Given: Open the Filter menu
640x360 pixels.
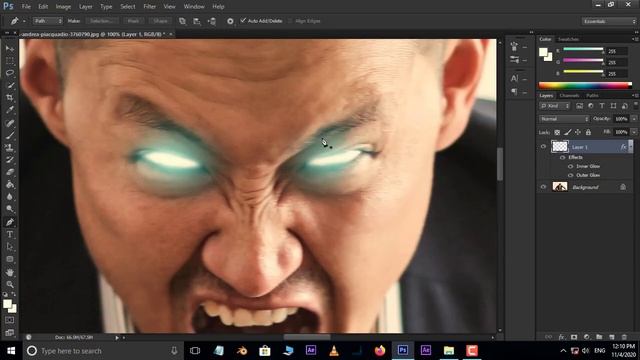Looking at the screenshot, I should pyautogui.click(x=149, y=7).
